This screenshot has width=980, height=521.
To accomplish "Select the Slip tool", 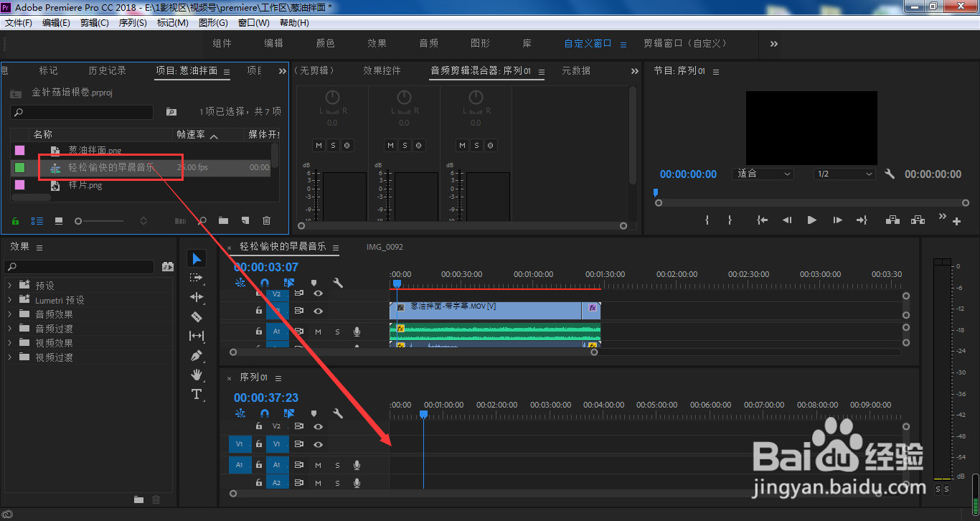I will tap(197, 336).
